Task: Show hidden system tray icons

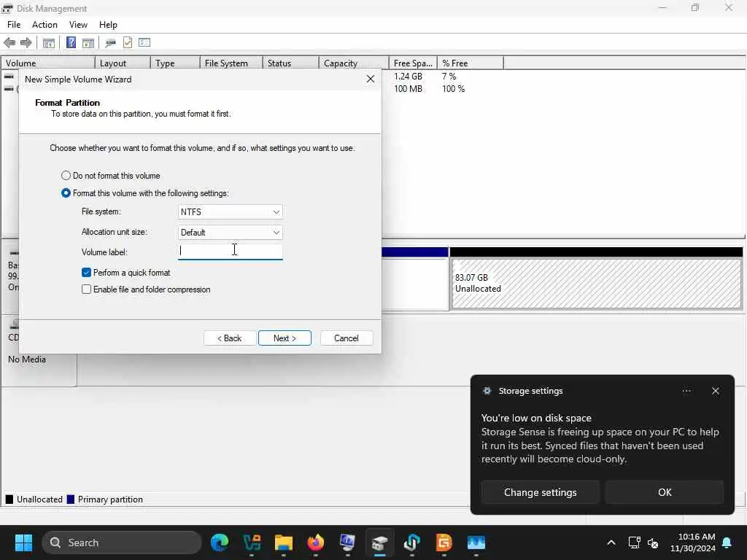Action: (611, 542)
